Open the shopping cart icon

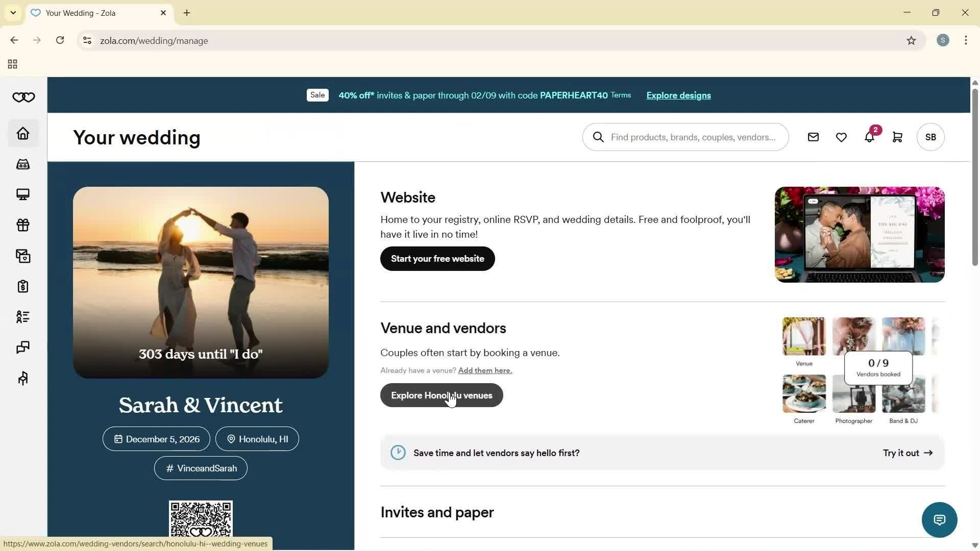897,137
